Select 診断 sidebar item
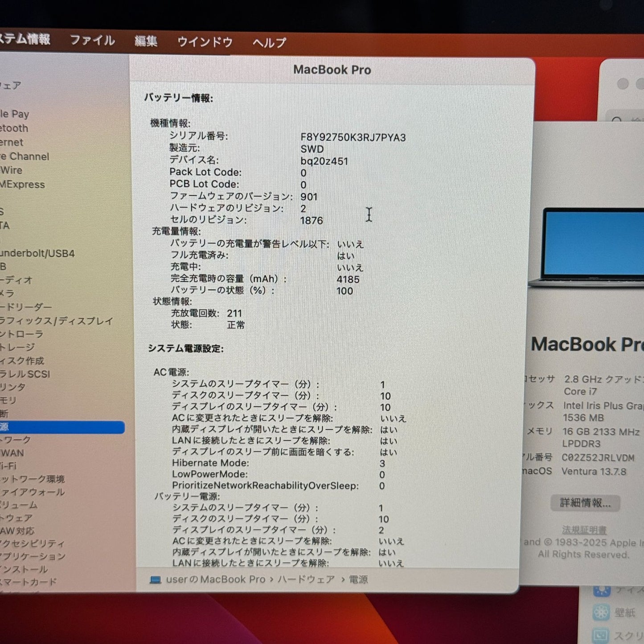 tap(4, 414)
